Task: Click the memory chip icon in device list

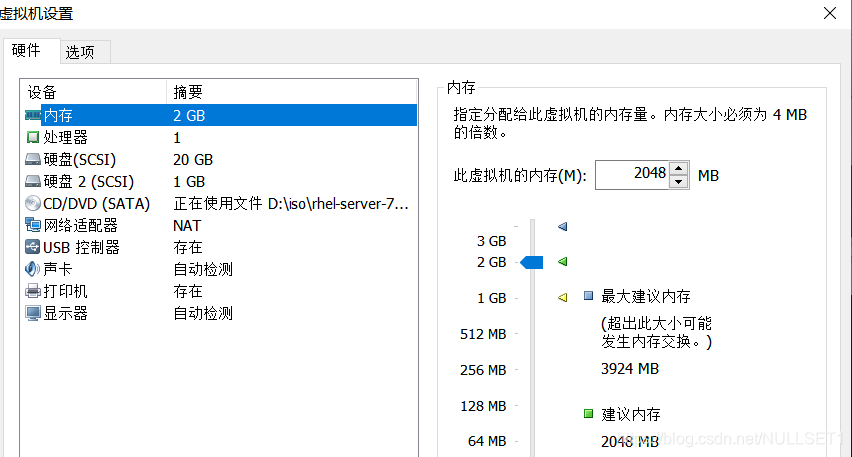Action: 33,115
